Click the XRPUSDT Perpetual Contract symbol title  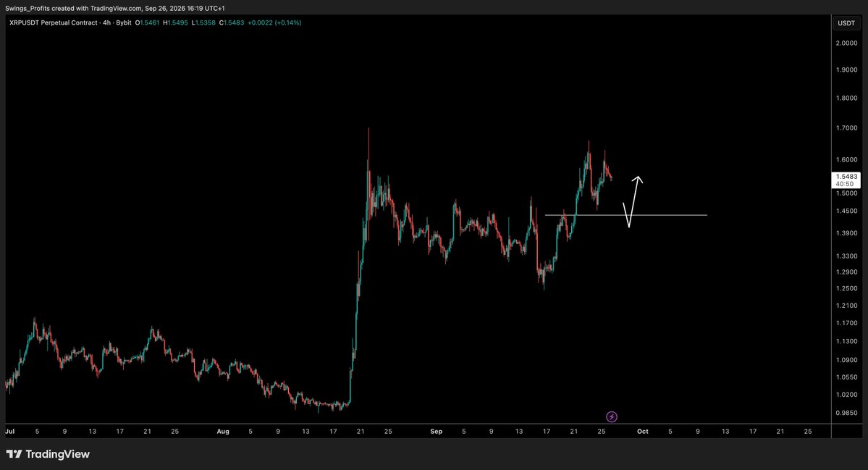click(53, 22)
